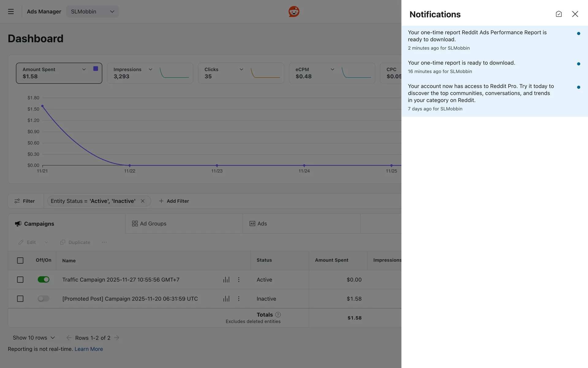Open the Impressions metric dropdown
The height and width of the screenshot is (368, 588).
[x=150, y=70]
